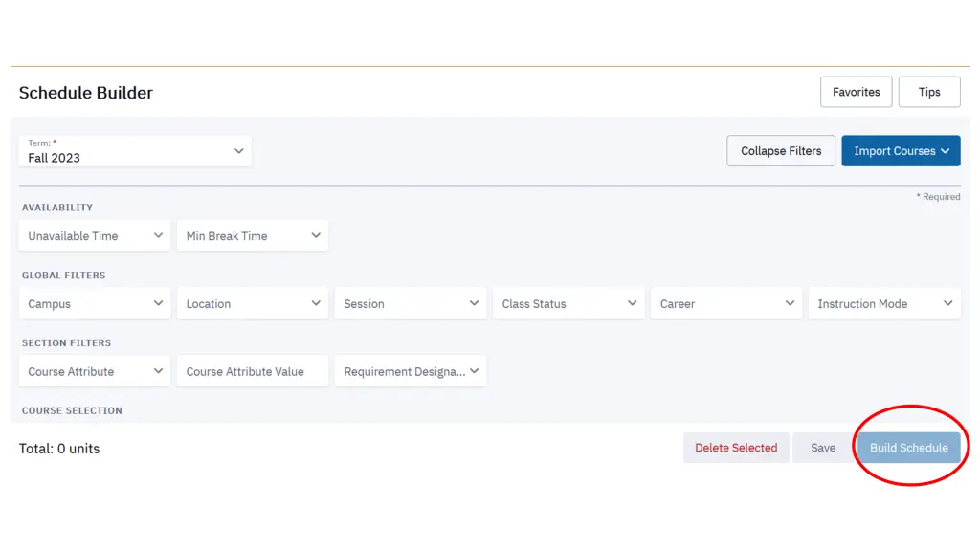Expand the Course Attribute dropdown
Screen dimensions: 980x551
(x=95, y=371)
